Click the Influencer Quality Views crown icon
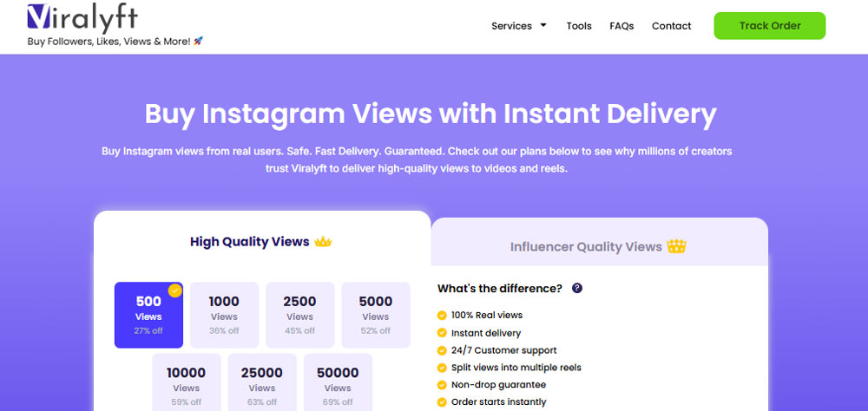 [x=676, y=246]
